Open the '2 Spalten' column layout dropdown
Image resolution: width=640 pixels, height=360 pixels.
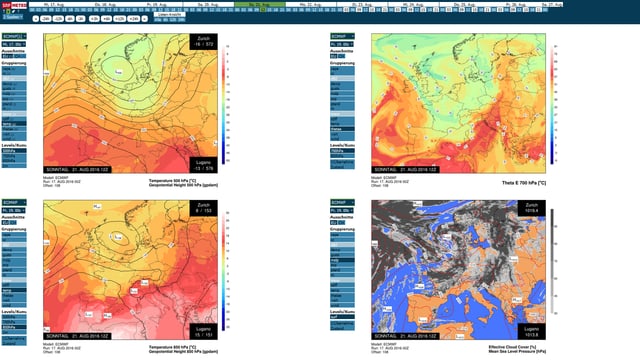[x=13, y=17]
